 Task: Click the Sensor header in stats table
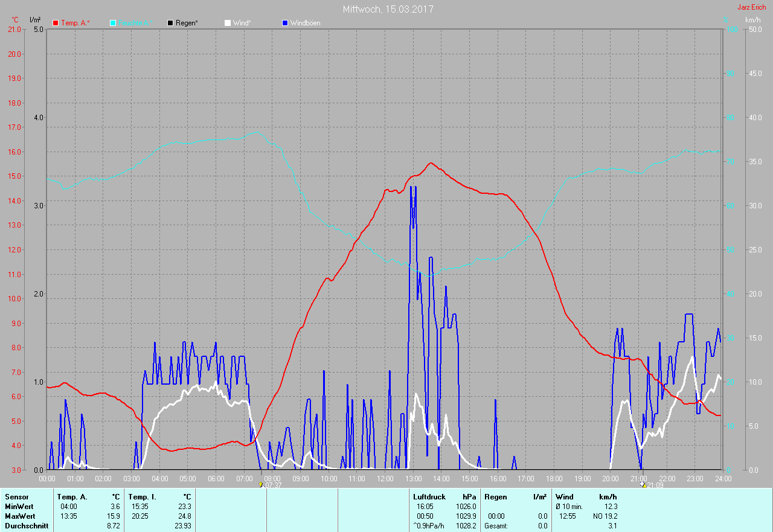(16, 497)
